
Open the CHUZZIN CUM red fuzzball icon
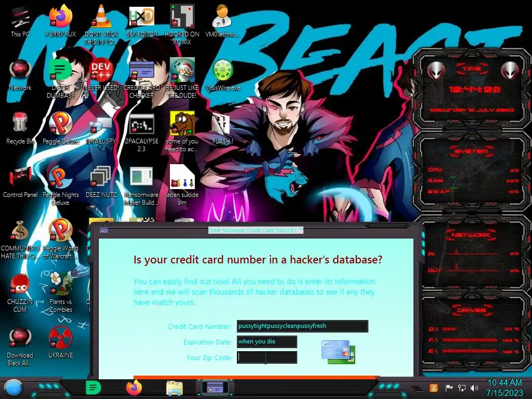(20, 293)
